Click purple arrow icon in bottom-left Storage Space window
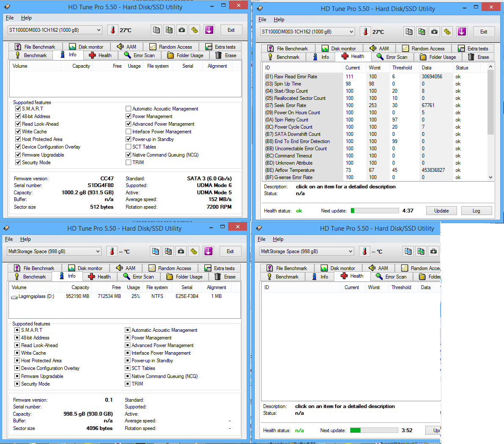Viewport: 504px width, 444px height. [209, 251]
